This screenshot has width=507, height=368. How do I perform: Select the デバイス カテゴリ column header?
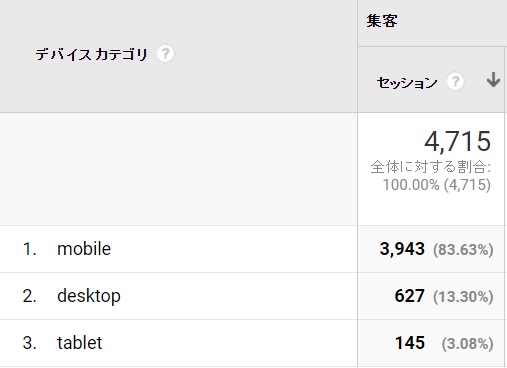[91, 54]
